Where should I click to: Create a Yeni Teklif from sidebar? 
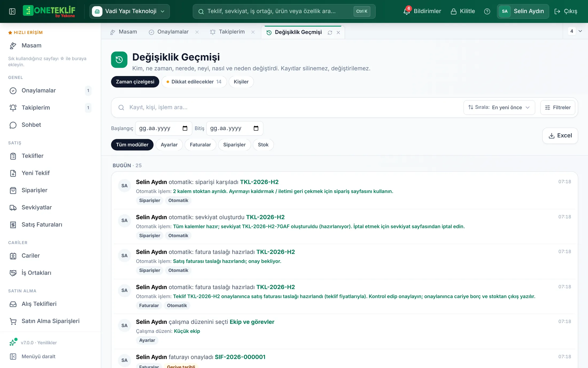(x=50, y=173)
